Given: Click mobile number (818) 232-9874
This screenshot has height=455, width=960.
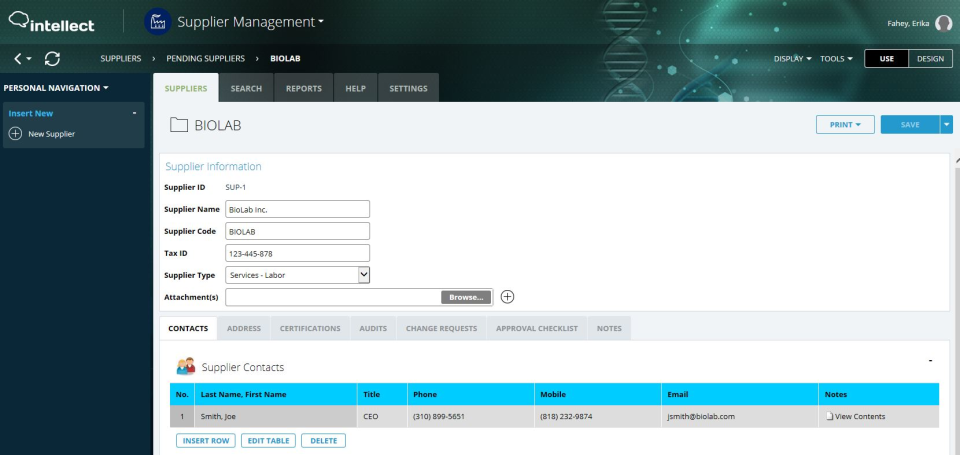Looking at the screenshot, I should (566, 416).
